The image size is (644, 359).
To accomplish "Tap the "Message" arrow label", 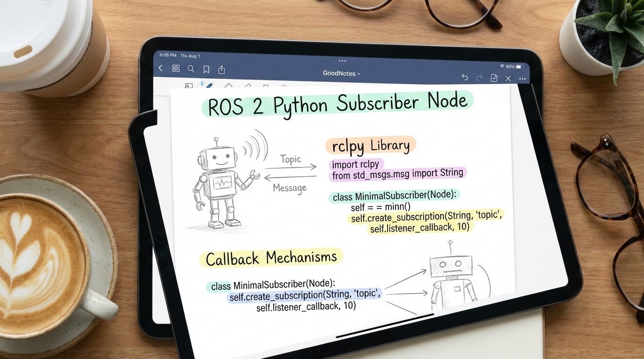I will click(290, 188).
